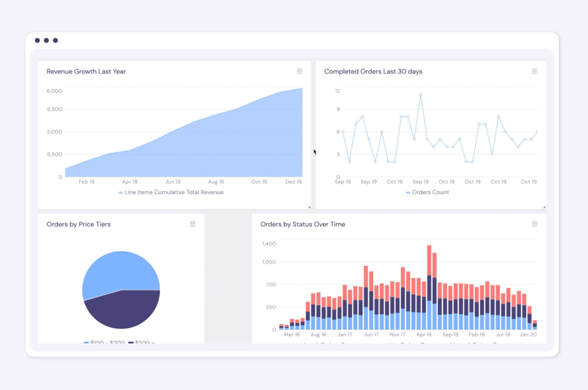This screenshot has height=390, width=588.
Task: Toggle the Orders Count legend entry
Action: [x=427, y=192]
